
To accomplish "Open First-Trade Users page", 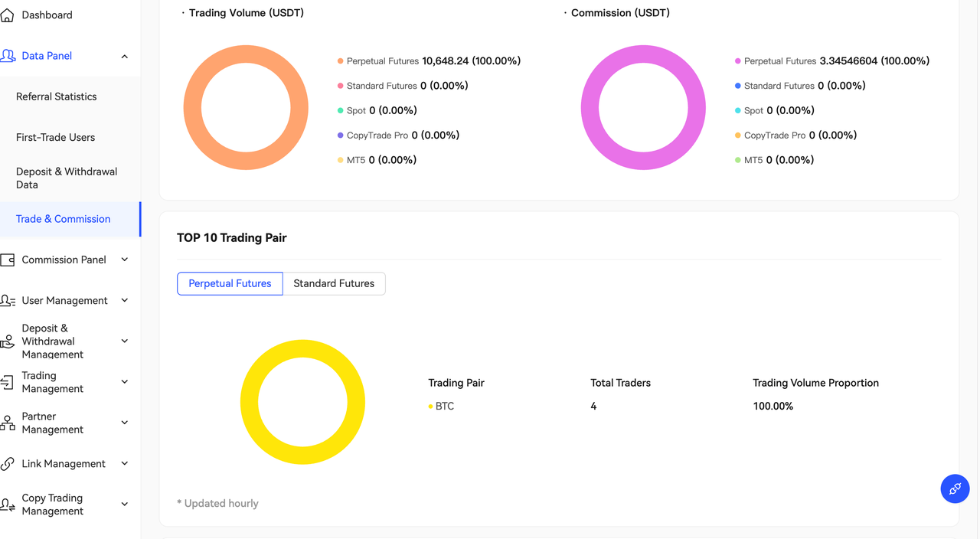I will [56, 137].
